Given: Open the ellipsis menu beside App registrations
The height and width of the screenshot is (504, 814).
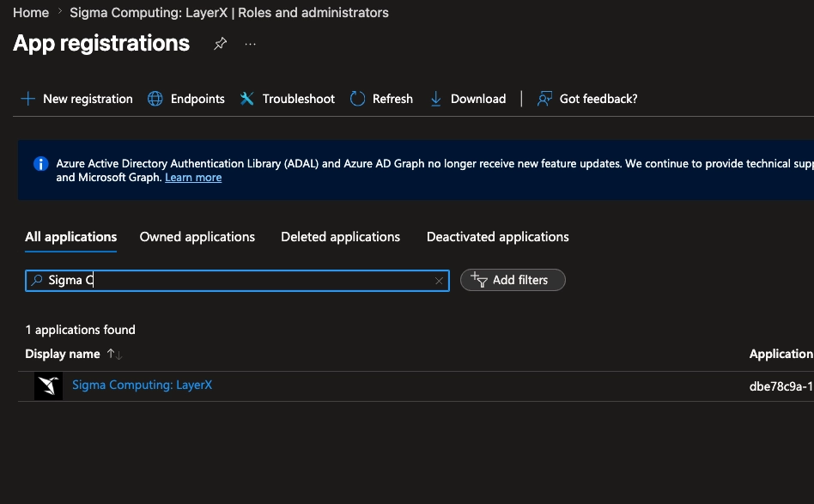Looking at the screenshot, I should point(250,44).
